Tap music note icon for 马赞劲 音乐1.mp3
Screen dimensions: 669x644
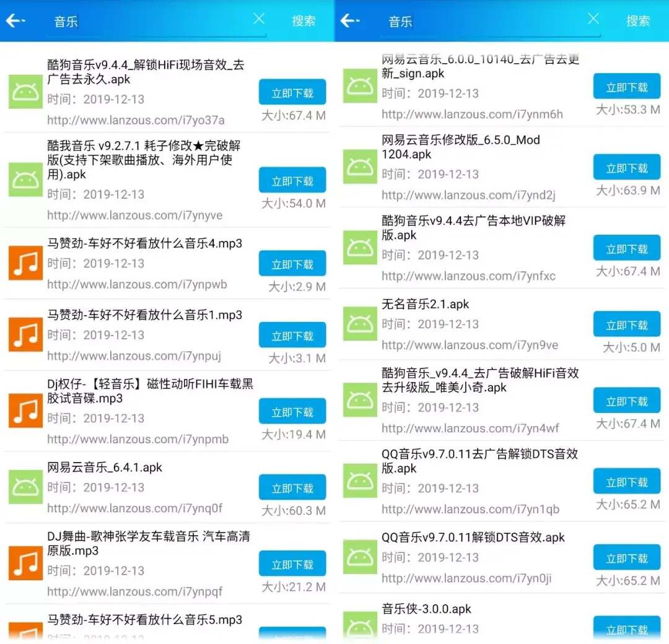pos(25,334)
